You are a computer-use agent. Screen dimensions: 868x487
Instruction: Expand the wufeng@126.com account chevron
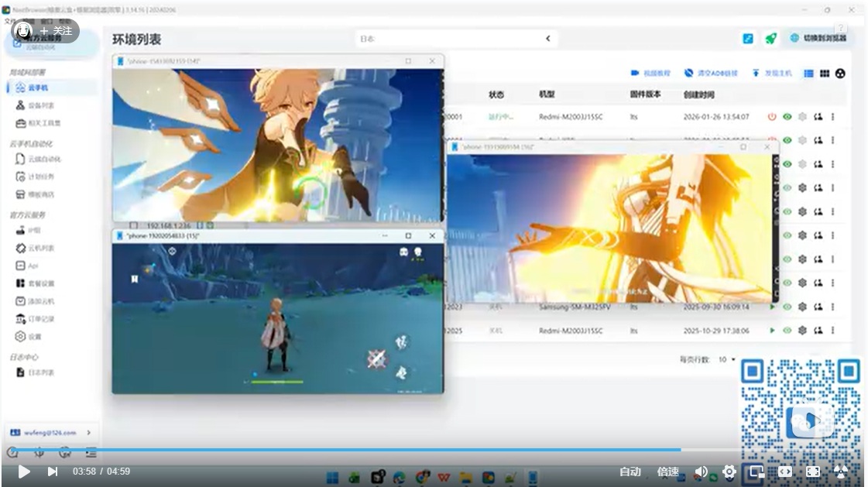[88, 432]
